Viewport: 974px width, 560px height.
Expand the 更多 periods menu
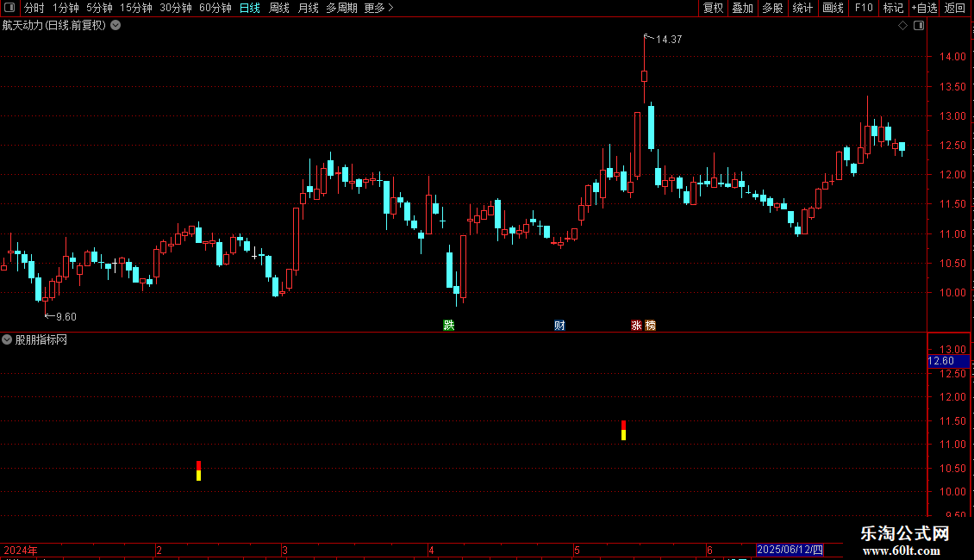(379, 8)
